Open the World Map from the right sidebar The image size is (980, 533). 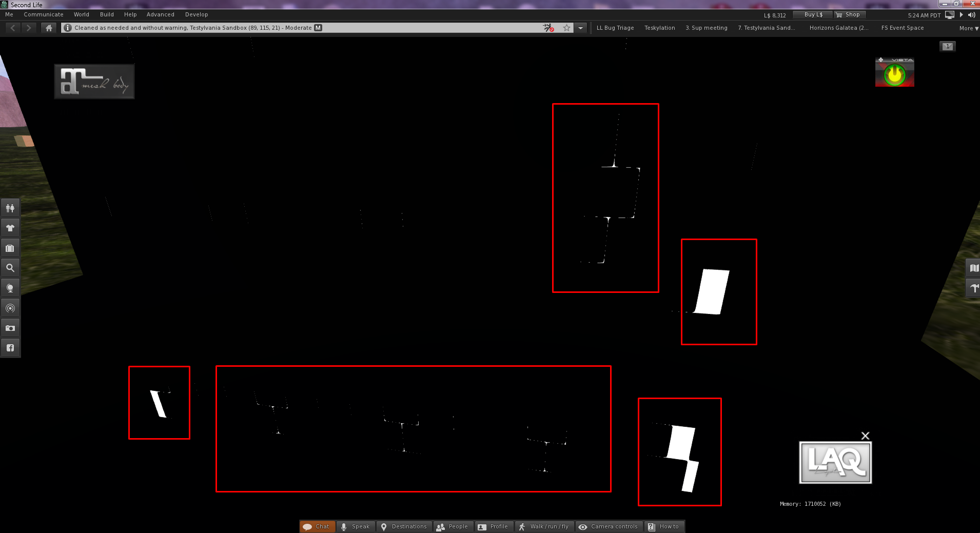pos(973,268)
